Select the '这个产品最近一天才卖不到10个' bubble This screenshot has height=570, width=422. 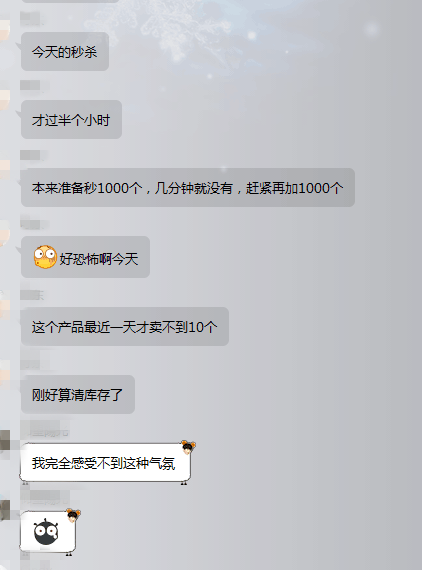[125, 326]
